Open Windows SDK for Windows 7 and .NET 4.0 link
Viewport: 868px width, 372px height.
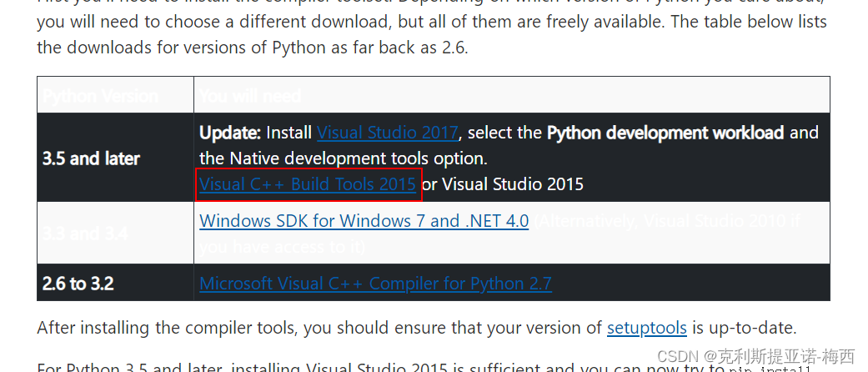tap(364, 221)
